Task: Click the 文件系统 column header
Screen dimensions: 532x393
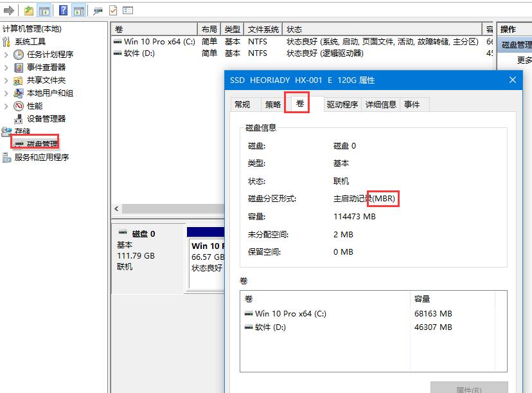Action: pos(263,30)
